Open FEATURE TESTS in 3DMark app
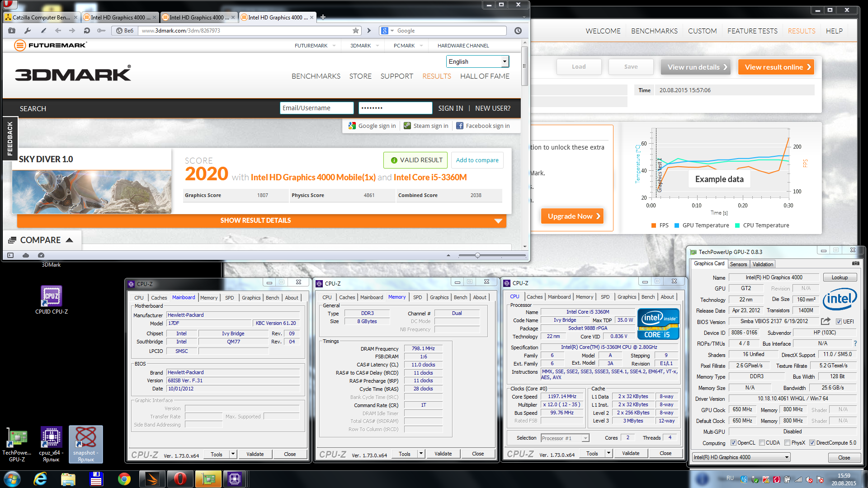 [752, 31]
